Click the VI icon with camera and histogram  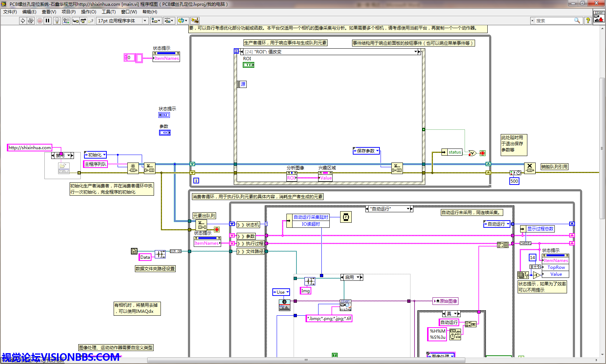(x=599, y=17)
